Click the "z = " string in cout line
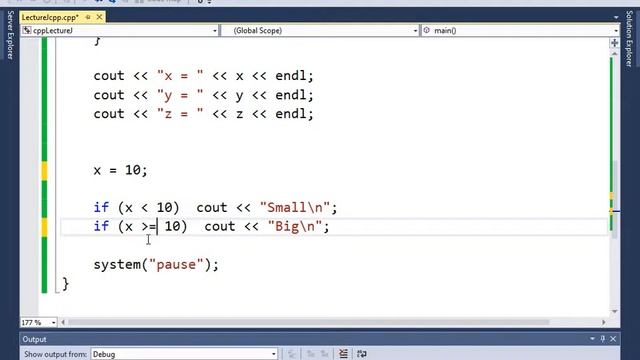Viewport: 640px width, 360px height. click(x=180, y=114)
